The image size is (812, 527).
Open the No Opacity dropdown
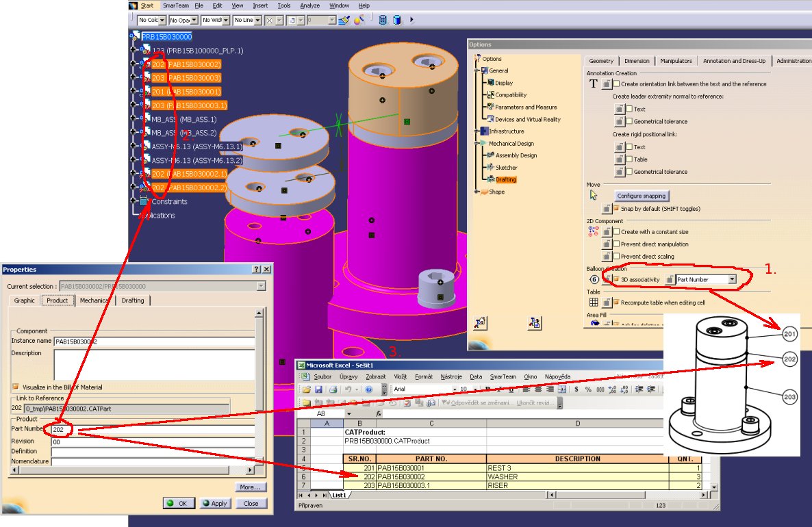pyautogui.click(x=194, y=20)
